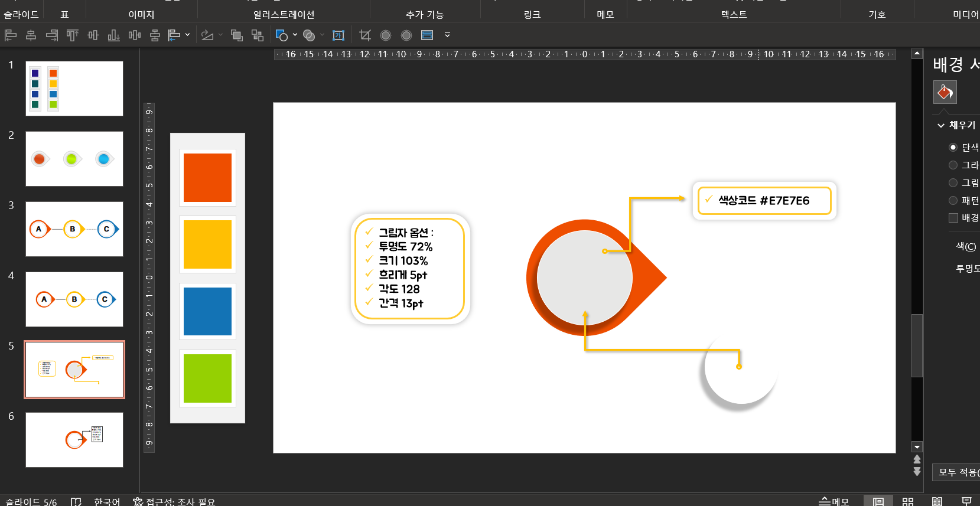This screenshot has height=506, width=980.
Task: Click the 색상코드 #E7E7E6 text box
Action: pyautogui.click(x=764, y=201)
